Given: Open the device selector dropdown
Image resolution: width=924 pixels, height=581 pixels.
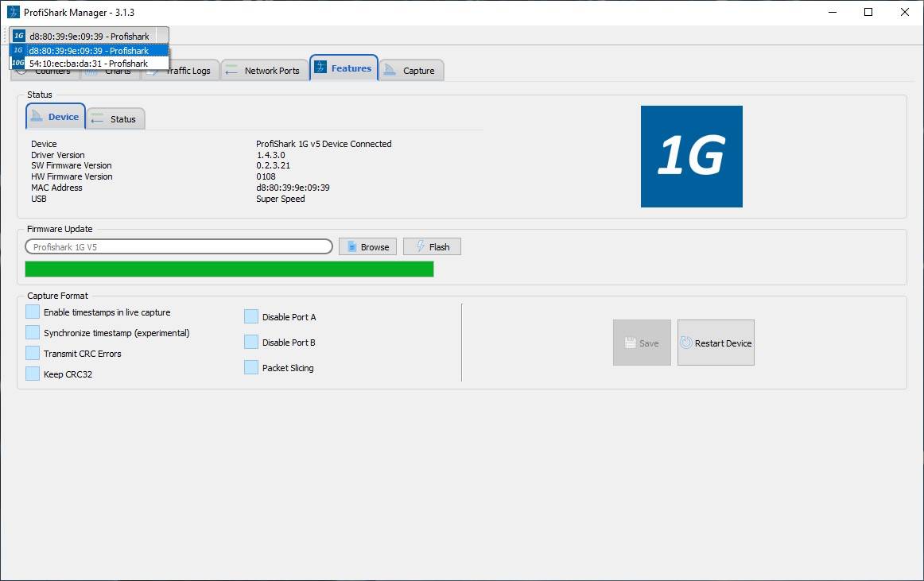Looking at the screenshot, I should pyautogui.click(x=89, y=36).
